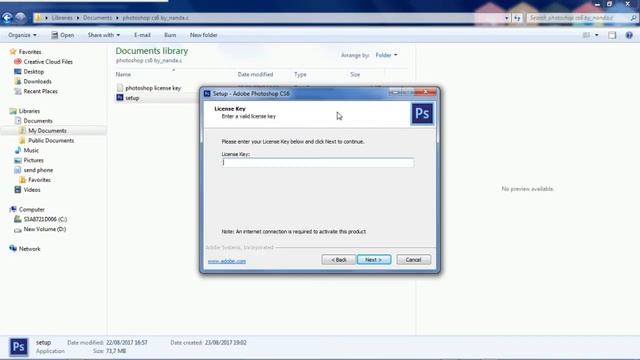Click the C: drive icon
640x360 pixels.
18,219
